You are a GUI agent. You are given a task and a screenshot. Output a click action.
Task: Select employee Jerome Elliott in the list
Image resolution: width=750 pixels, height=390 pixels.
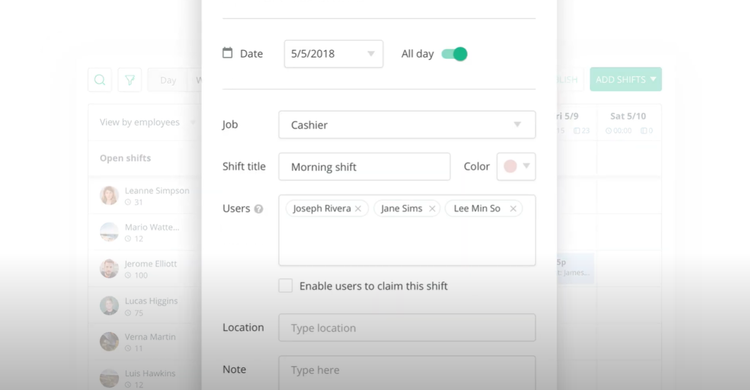click(x=145, y=269)
